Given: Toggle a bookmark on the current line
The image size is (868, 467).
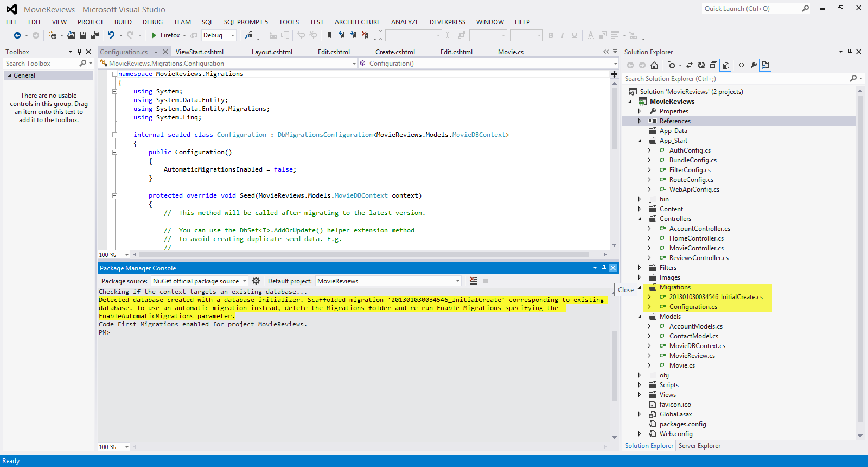Looking at the screenshot, I should tap(329, 35).
